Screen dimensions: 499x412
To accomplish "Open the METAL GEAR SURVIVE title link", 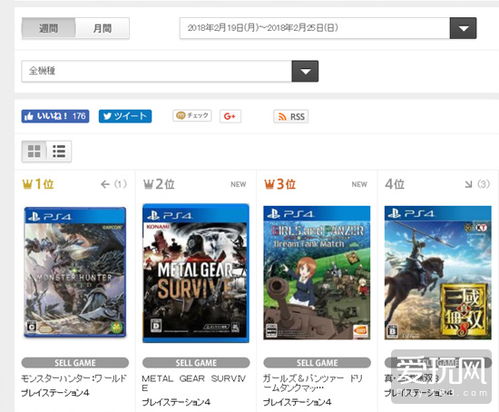I will pyautogui.click(x=194, y=383).
